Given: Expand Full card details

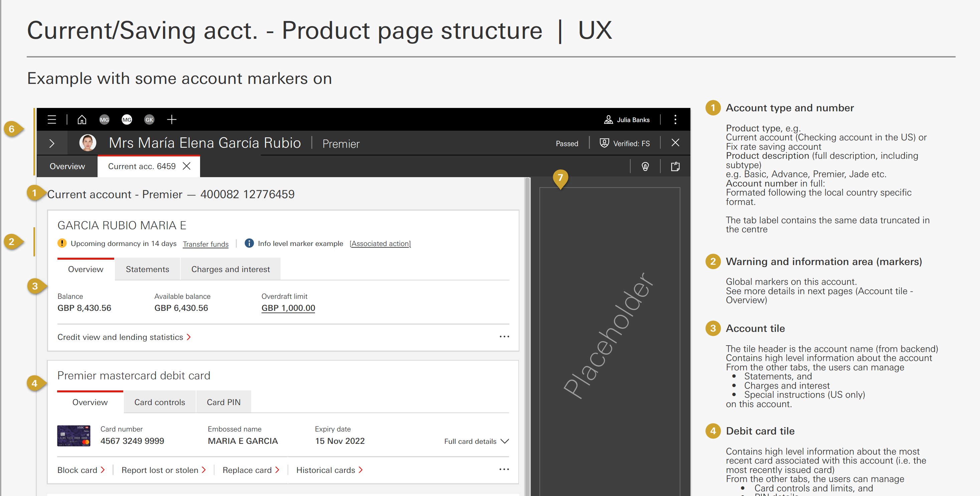Looking at the screenshot, I should [x=473, y=441].
